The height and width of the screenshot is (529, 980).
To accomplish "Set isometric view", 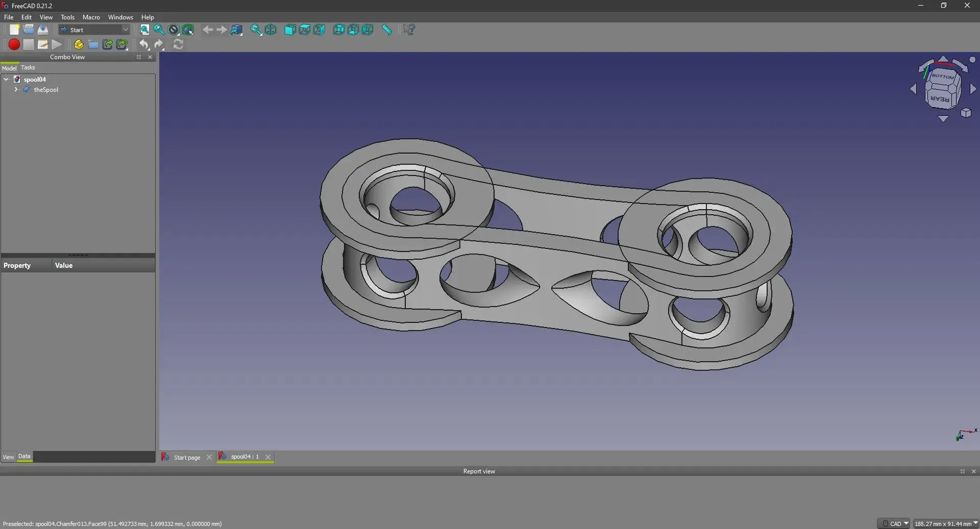I will (271, 30).
